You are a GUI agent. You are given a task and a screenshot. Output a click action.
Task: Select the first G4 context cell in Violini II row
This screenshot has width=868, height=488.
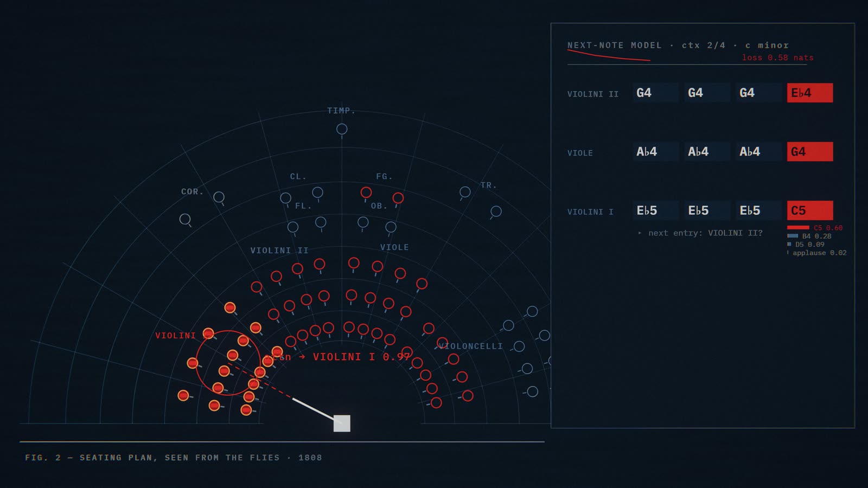pyautogui.click(x=655, y=93)
